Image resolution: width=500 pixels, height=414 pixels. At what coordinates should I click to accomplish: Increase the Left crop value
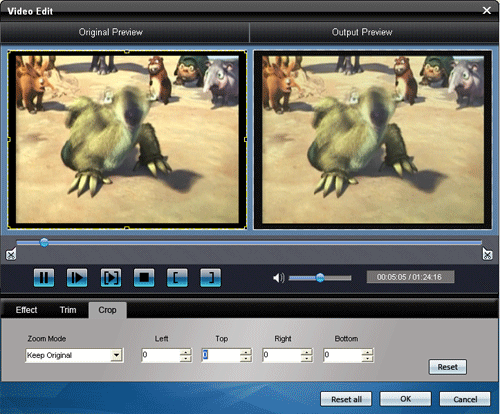186,352
